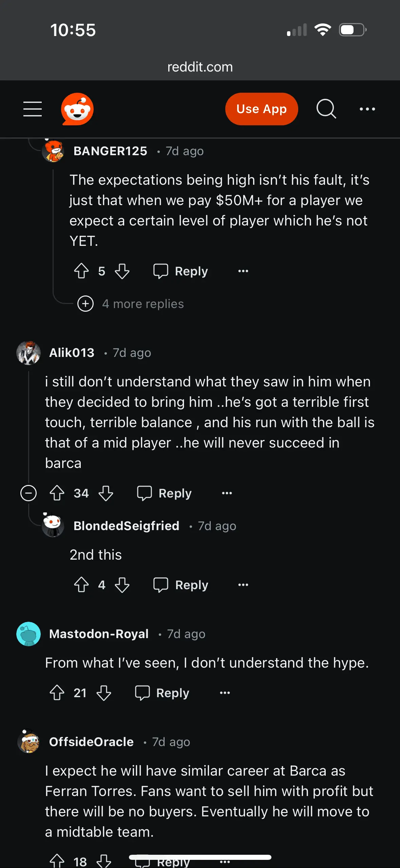This screenshot has width=400, height=868.
Task: Upvote Mastodon-Royal's comment
Action: click(57, 693)
